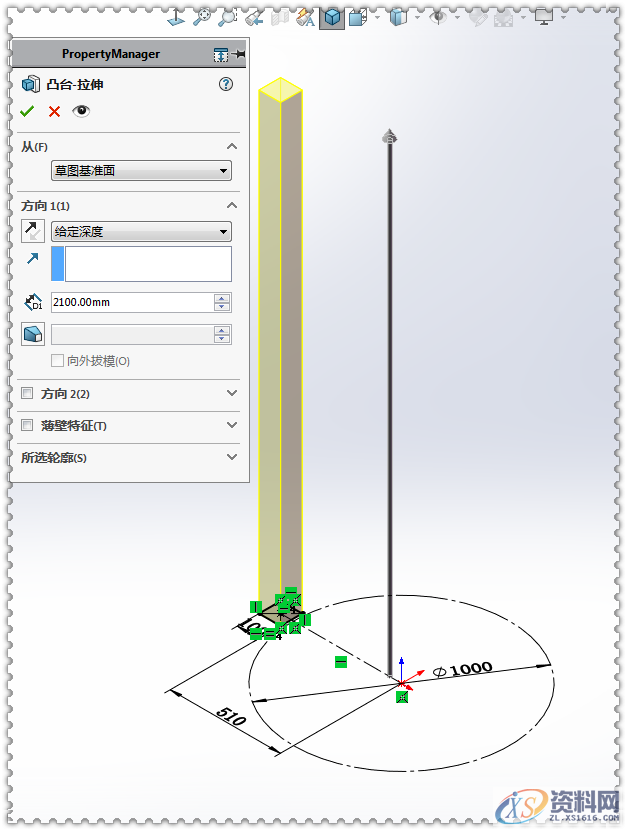
Task: Expand the 方向 2(2) section
Action: pos(232,393)
